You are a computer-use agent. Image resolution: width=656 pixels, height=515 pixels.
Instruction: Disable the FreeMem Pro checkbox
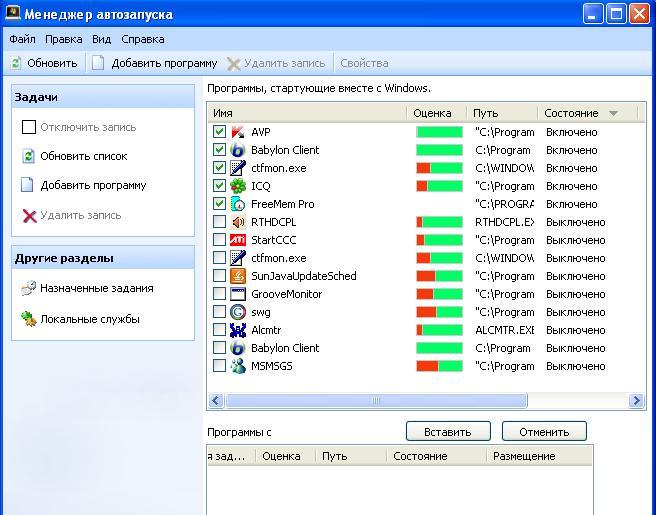pyautogui.click(x=219, y=204)
